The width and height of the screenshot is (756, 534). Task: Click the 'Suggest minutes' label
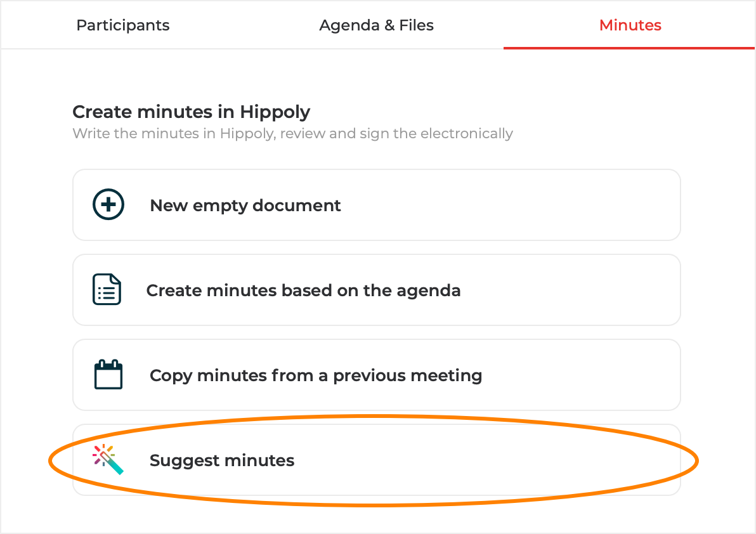222,460
